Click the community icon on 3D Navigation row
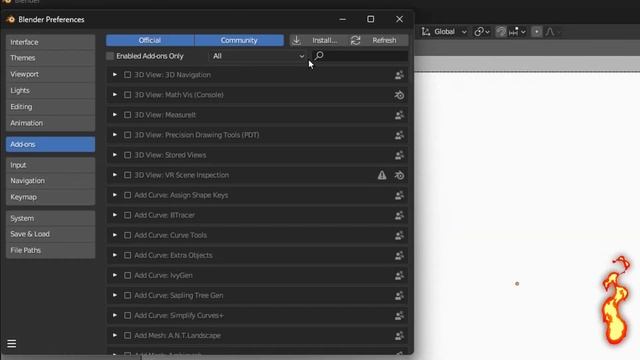Screen dimensions: 640x360 click(399, 75)
